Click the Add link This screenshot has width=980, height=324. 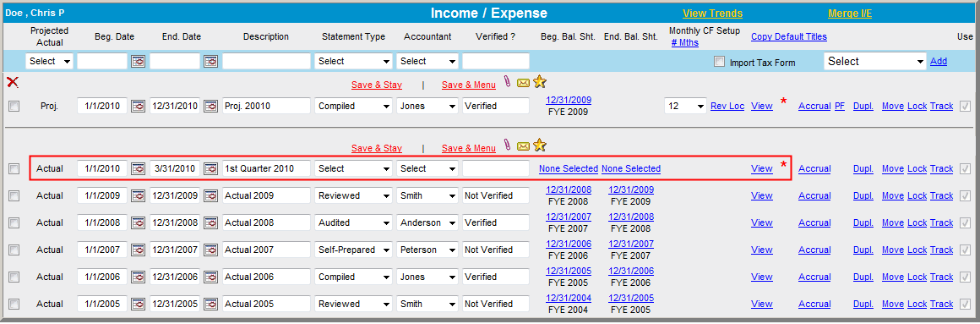pyautogui.click(x=938, y=61)
